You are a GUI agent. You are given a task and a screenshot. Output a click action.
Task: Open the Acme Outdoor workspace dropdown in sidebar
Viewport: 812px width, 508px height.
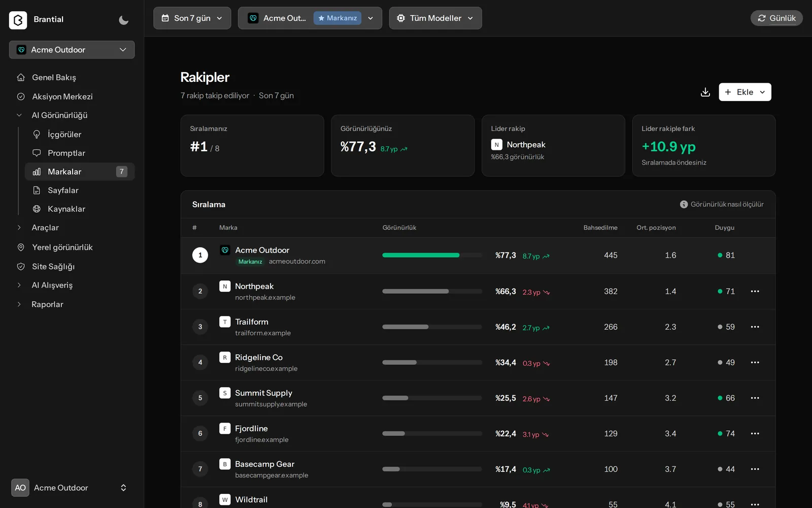(72, 50)
